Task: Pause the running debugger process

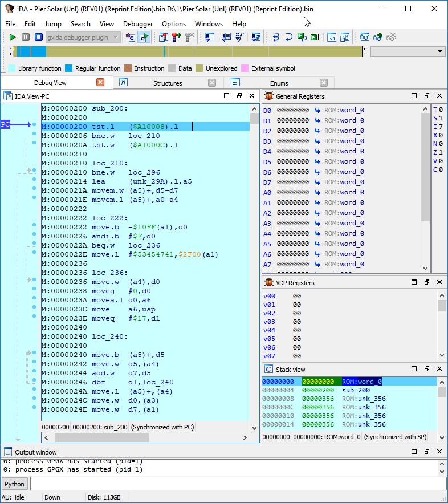Action: click(x=26, y=37)
